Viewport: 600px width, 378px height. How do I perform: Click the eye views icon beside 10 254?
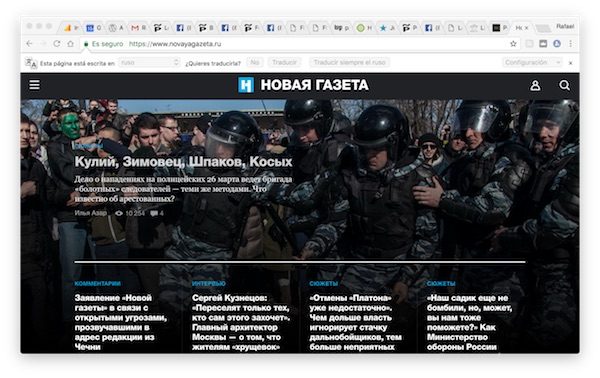(119, 213)
